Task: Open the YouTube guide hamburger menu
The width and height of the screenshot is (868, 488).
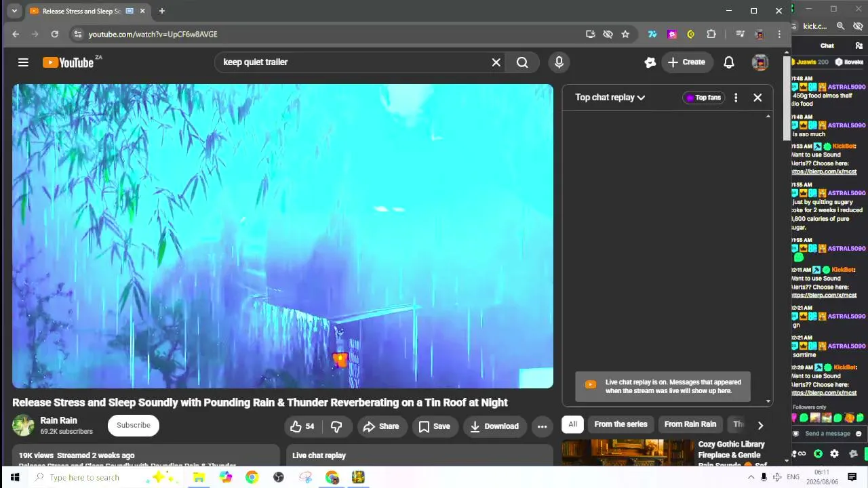Action: (23, 62)
